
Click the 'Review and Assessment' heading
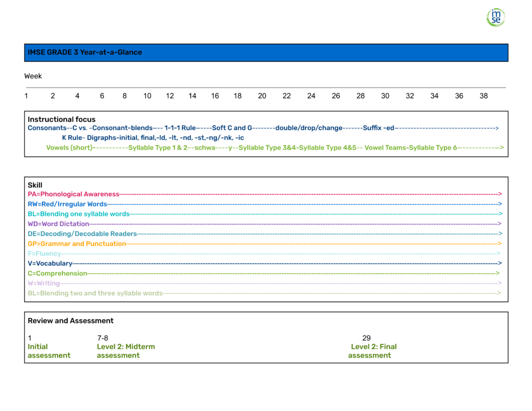70,321
